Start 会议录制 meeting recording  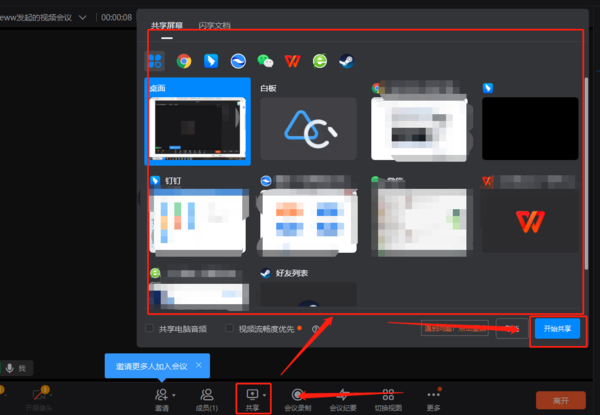tap(299, 399)
